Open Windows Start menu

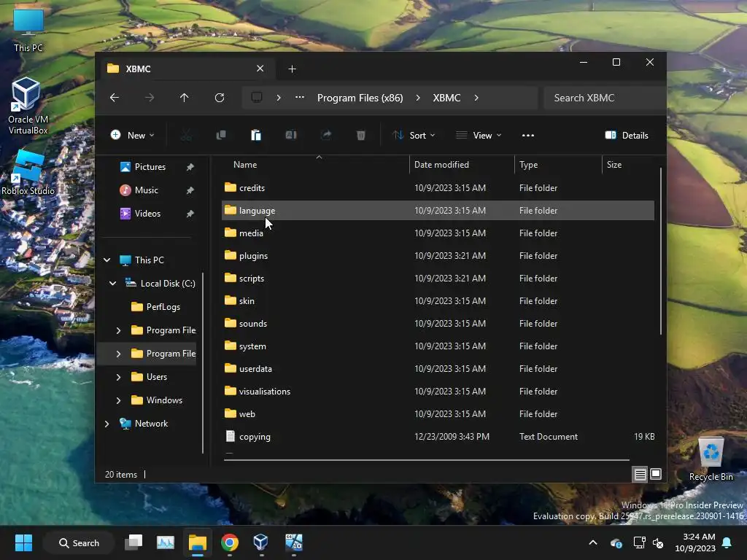pyautogui.click(x=23, y=542)
